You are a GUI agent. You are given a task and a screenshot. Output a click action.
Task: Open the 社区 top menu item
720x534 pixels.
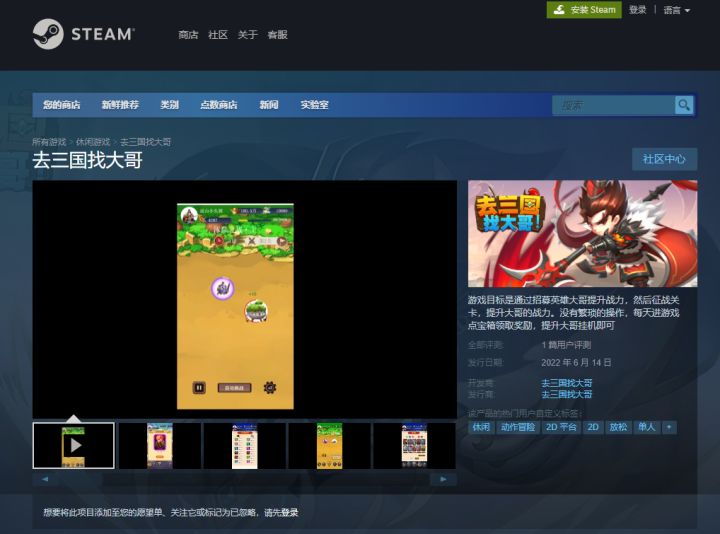tap(218, 34)
